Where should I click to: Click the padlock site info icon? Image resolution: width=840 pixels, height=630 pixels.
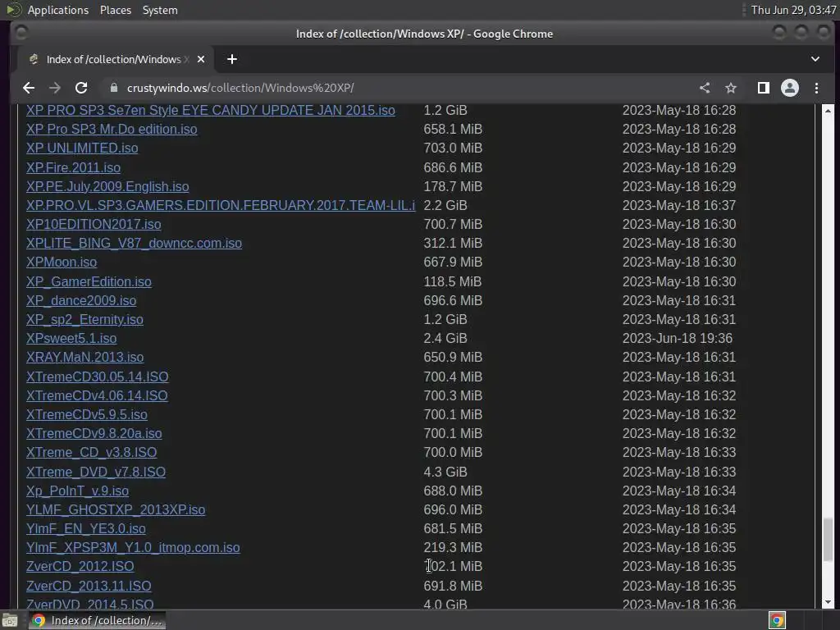pyautogui.click(x=113, y=88)
